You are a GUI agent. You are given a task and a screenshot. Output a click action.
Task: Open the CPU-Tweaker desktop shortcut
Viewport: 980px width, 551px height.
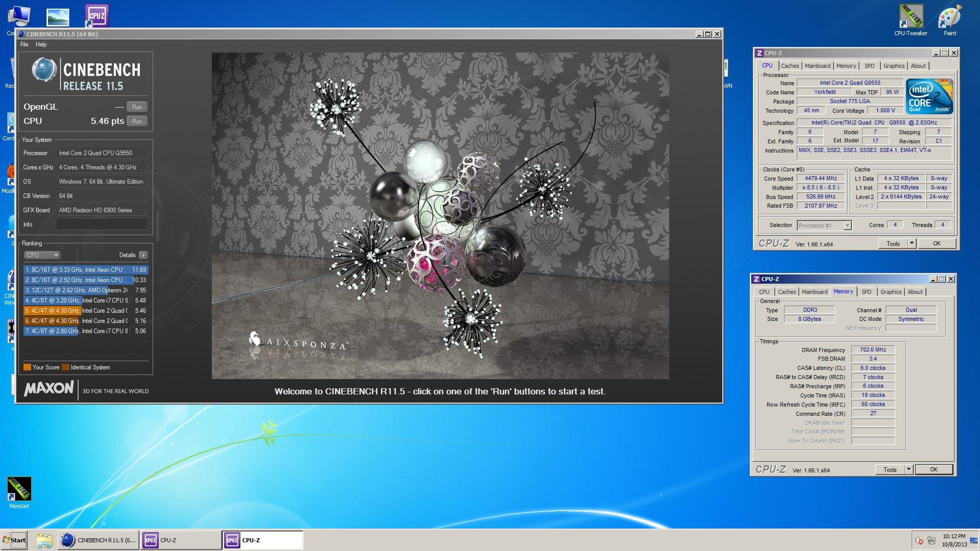coord(911,20)
